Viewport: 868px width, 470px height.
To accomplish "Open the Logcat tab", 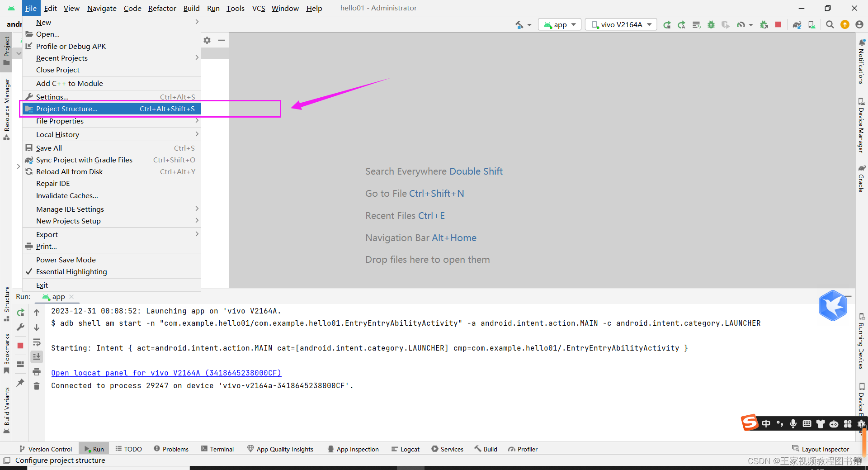I will (406, 449).
